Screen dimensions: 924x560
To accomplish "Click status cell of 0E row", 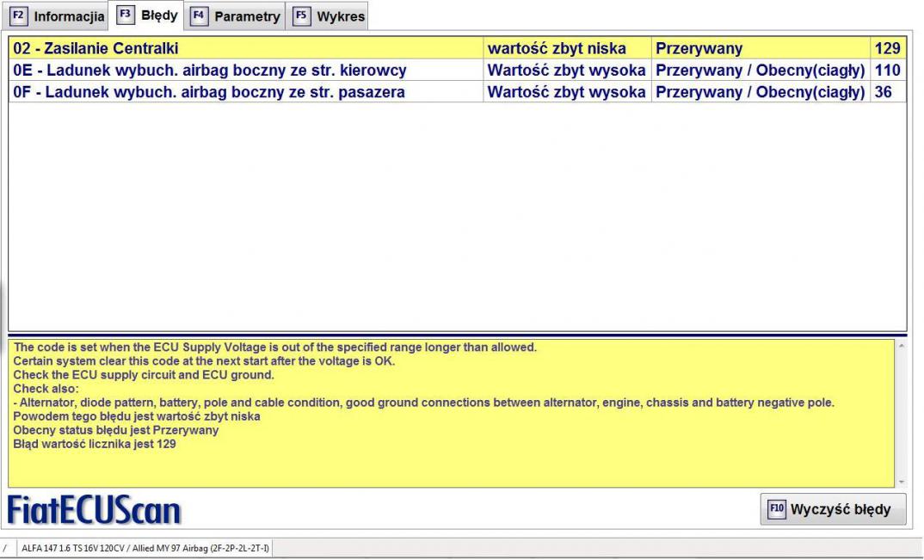I will pos(761,71).
